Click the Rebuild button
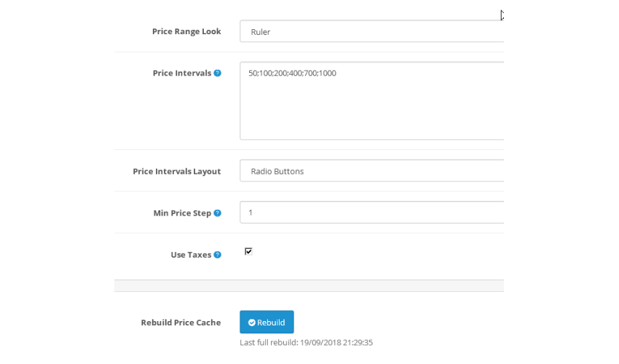The width and height of the screenshot is (619, 364). [x=267, y=323]
